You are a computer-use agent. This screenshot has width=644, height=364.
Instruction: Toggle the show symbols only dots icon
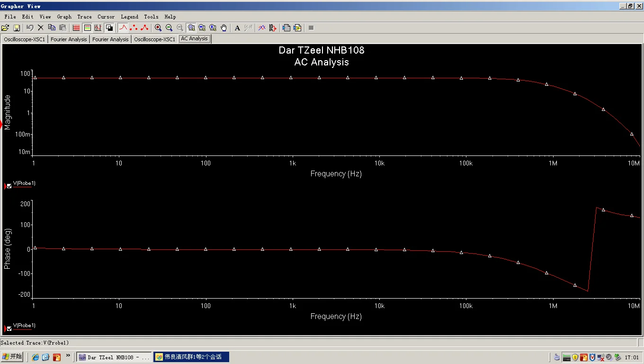[x=134, y=28]
